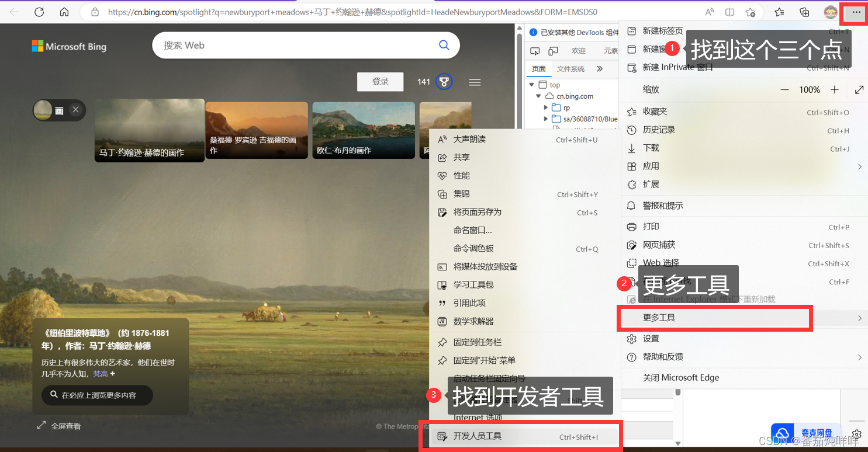Open 马丁·约翰逊·赫德的画作 thumbnail
The image size is (868, 452).
[150, 130]
